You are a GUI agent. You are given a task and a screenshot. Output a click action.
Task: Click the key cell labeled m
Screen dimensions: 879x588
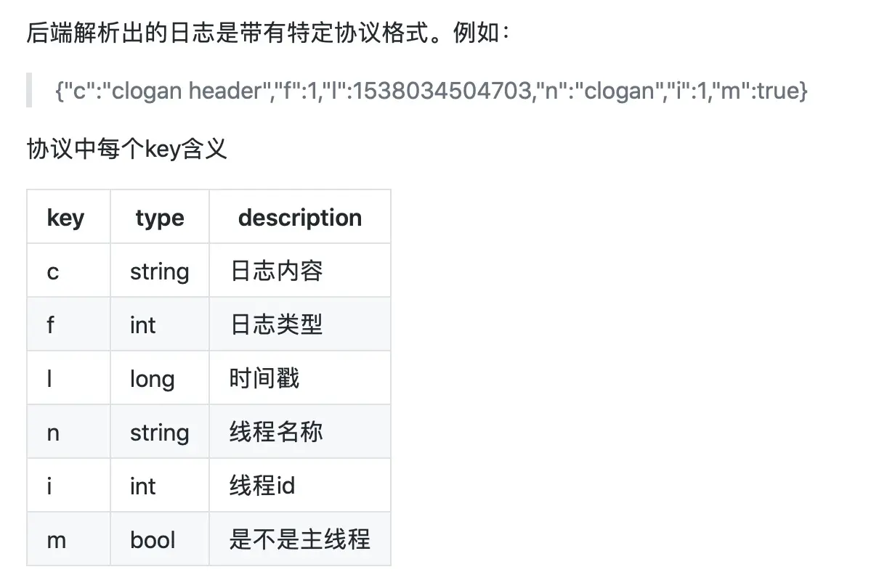tap(68, 539)
